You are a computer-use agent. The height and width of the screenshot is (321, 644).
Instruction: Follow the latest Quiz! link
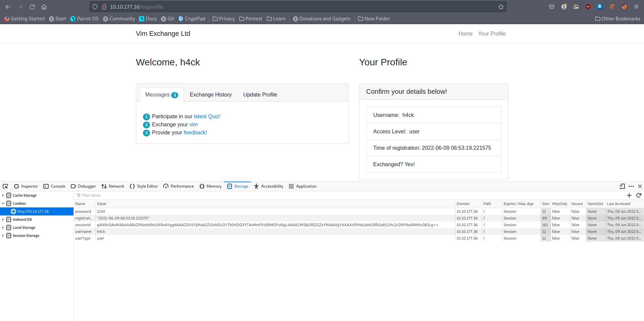coord(207,116)
